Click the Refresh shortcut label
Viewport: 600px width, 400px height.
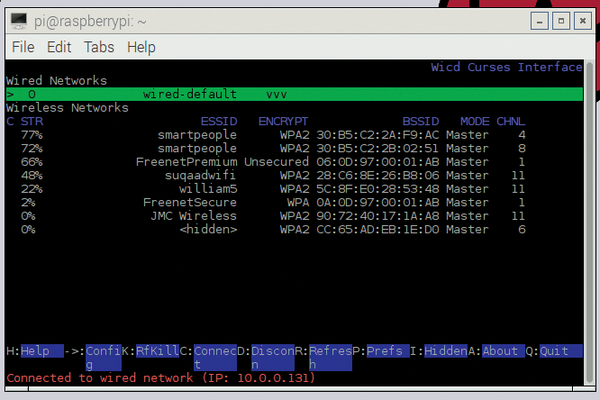point(330,358)
